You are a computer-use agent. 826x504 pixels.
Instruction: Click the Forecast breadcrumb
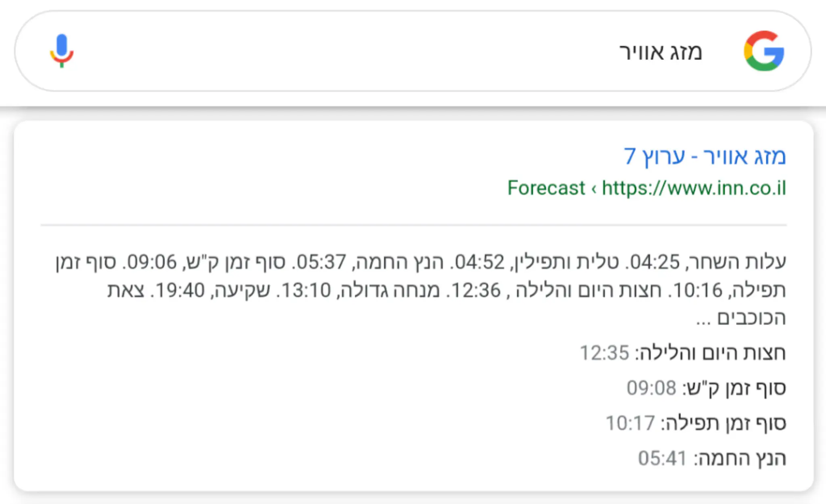click(546, 188)
